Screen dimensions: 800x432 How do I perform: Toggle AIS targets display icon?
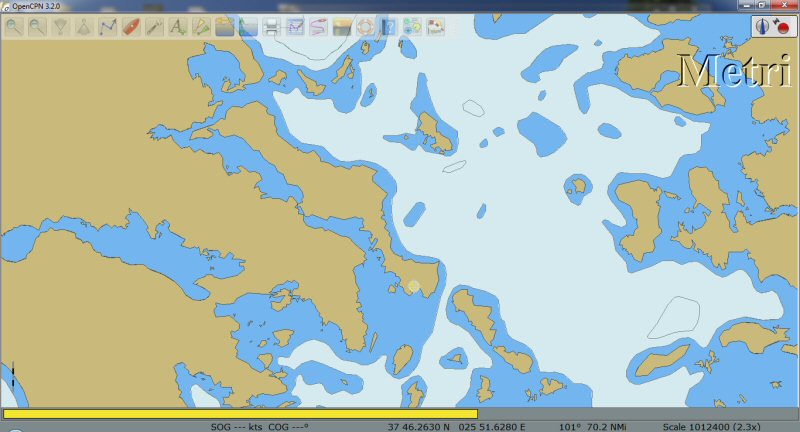(201, 27)
